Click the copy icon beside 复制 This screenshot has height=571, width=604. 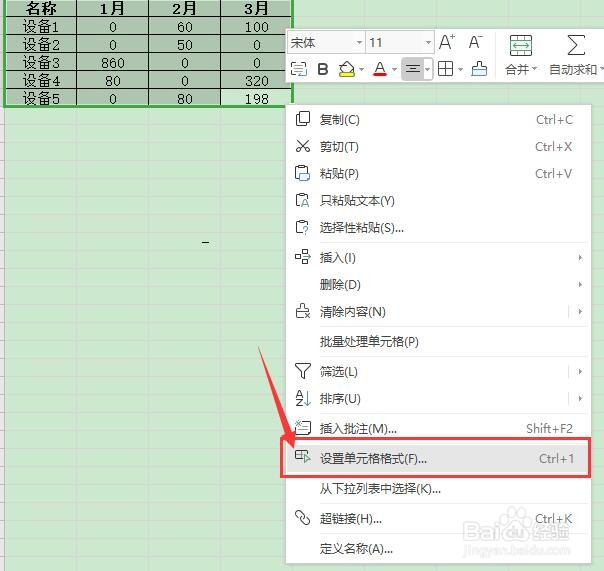pos(302,119)
